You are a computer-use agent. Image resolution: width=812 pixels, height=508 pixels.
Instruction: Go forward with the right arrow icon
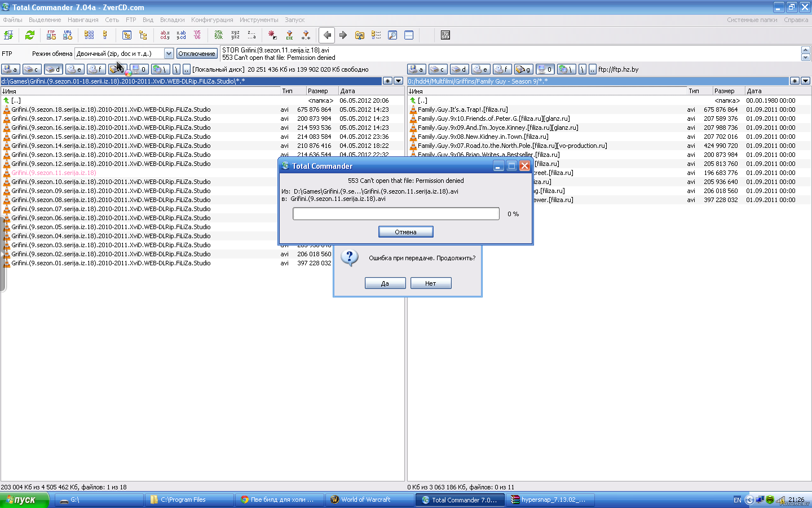(343, 35)
